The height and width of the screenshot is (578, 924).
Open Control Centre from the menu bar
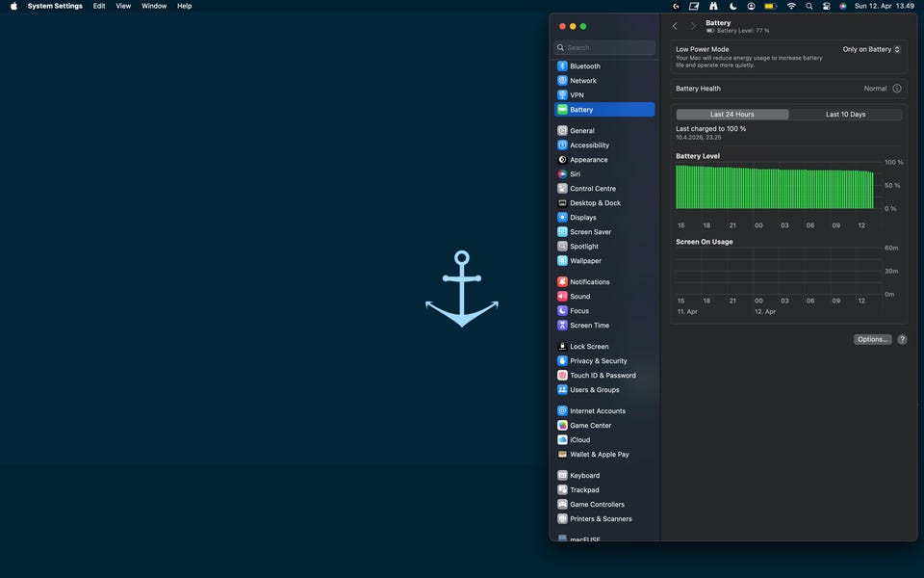click(x=827, y=6)
